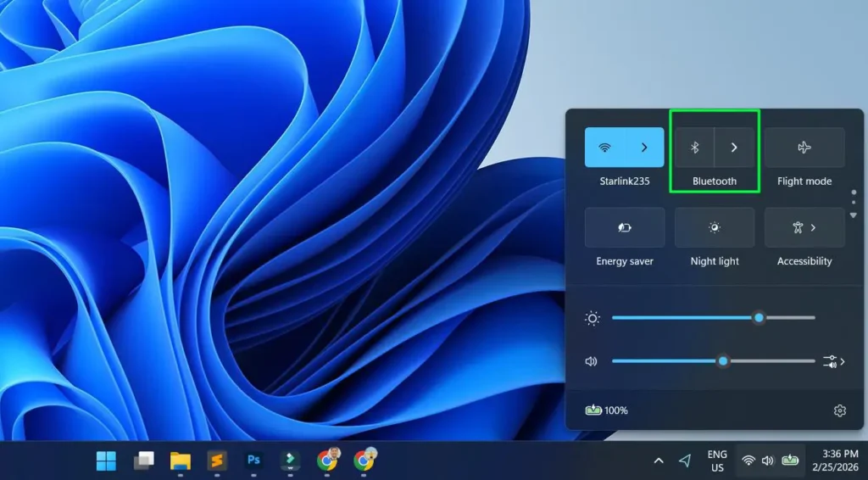868x480 pixels.
Task: Open Wi-Fi network list chevron
Action: coord(644,148)
